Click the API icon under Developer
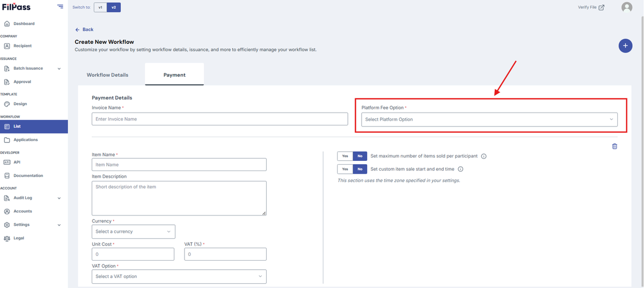The width and height of the screenshot is (644, 288). [x=7, y=162]
